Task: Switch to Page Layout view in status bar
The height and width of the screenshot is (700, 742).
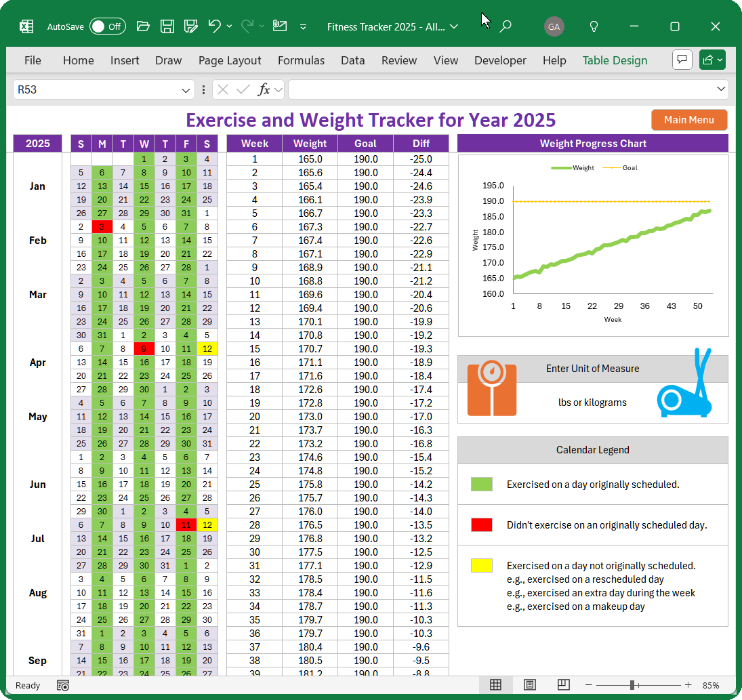Action: [x=529, y=685]
